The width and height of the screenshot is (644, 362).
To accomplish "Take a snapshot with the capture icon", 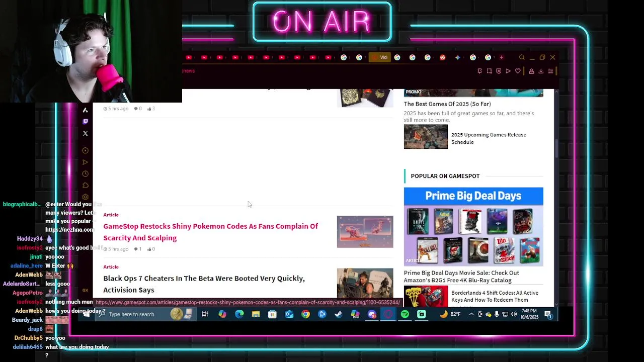I will coord(489,71).
